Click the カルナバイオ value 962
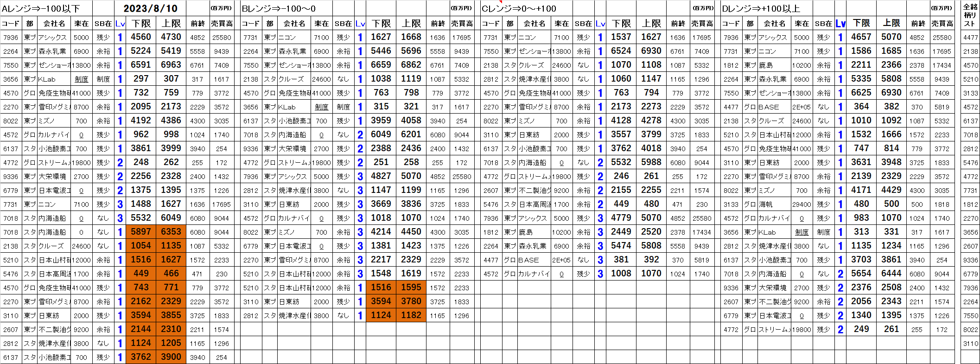 [x=141, y=134]
